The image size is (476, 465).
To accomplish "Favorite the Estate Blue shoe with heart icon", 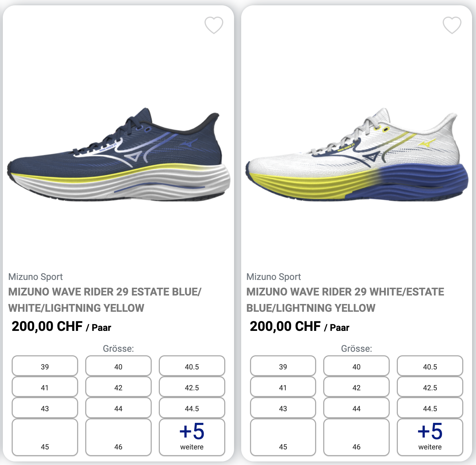I will [214, 25].
